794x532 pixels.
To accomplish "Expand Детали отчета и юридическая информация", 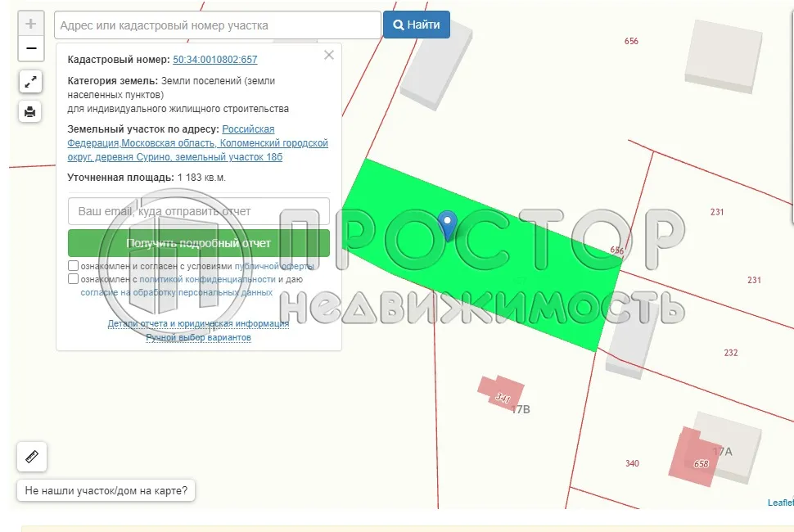I will pos(198,324).
